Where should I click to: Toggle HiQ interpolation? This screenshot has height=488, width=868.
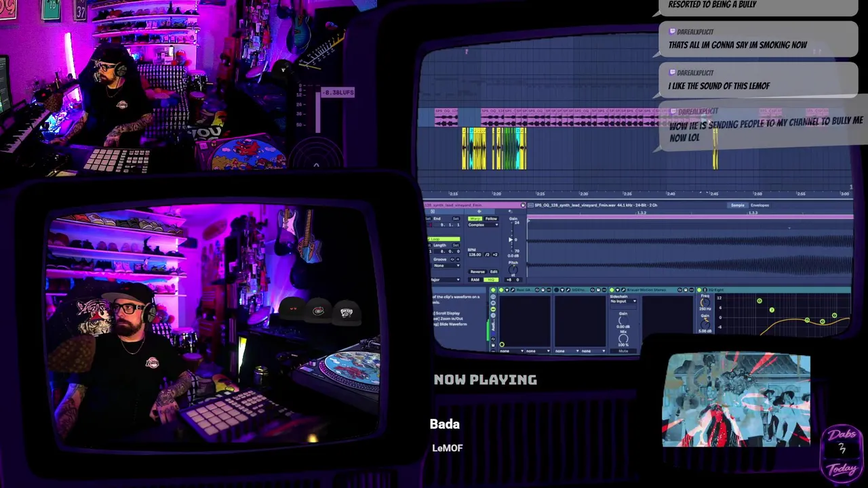(491, 280)
